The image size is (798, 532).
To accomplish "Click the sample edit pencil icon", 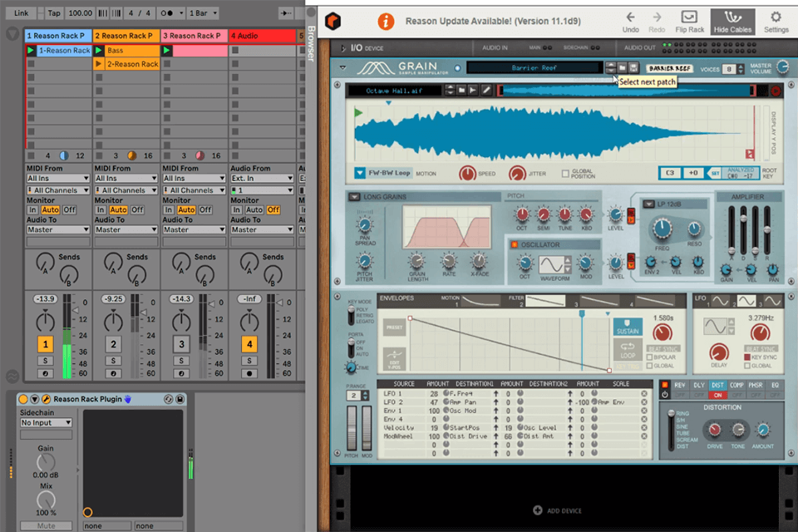I will [486, 90].
